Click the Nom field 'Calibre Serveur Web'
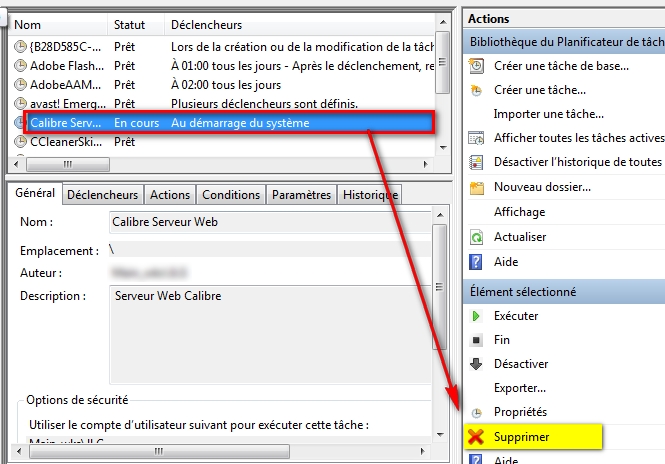Image resolution: width=665 pixels, height=464 pixels. tap(270, 222)
